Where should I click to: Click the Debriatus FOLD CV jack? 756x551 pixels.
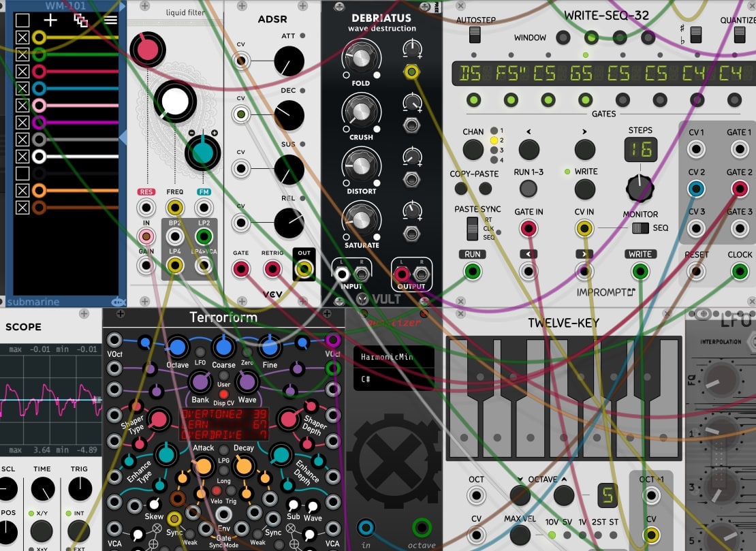point(411,72)
